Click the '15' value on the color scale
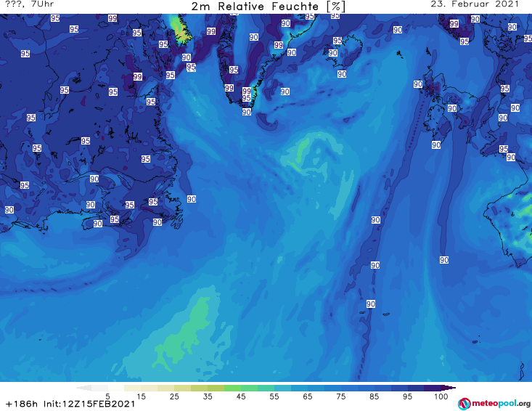Image resolution: width=532 pixels, height=411 pixels. coord(141,396)
